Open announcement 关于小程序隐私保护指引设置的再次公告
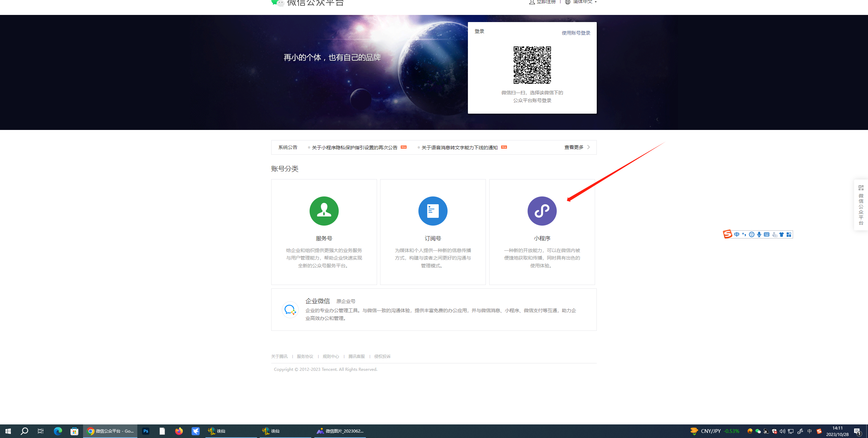Image resolution: width=868 pixels, height=438 pixels. [354, 147]
